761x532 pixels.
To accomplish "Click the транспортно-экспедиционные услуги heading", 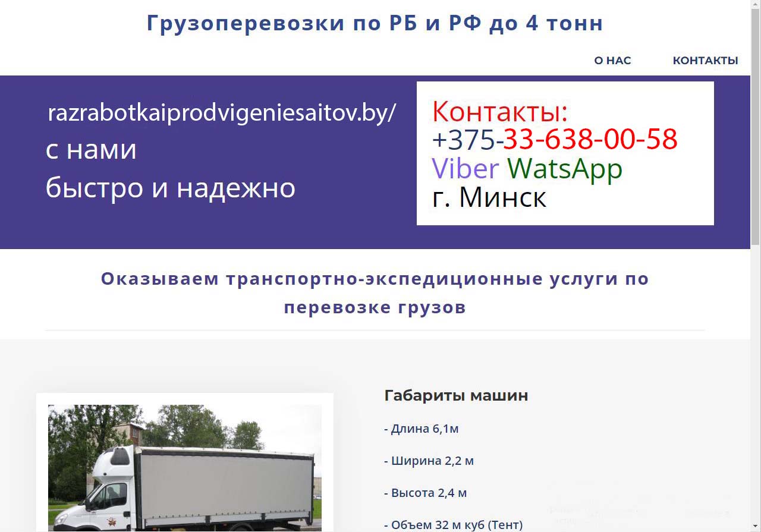I will click(x=375, y=292).
